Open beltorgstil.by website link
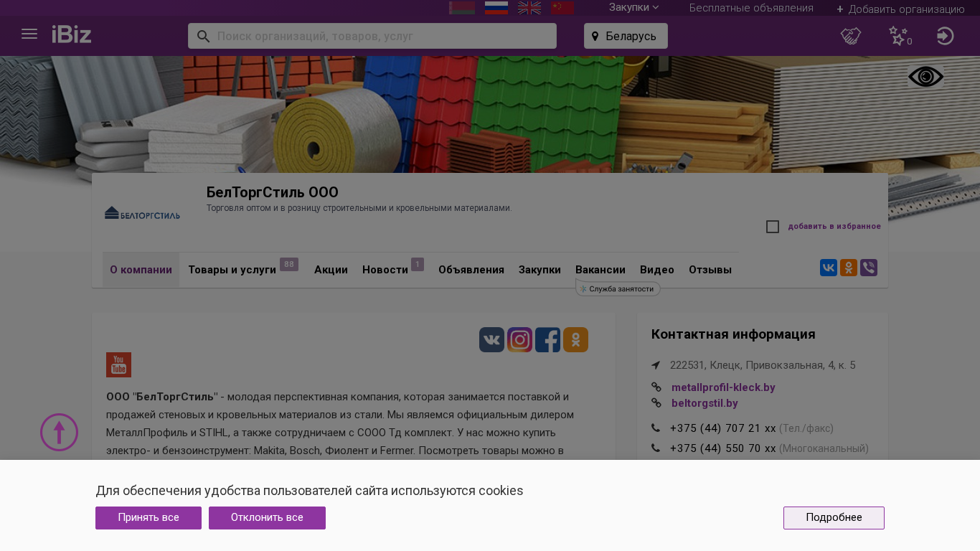980x551 pixels. point(705,403)
